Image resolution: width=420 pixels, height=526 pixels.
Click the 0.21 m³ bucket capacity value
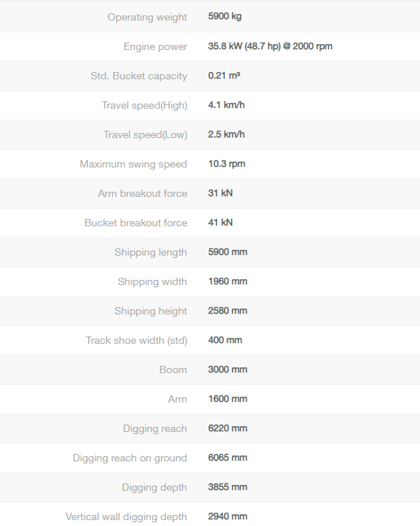coord(224,76)
